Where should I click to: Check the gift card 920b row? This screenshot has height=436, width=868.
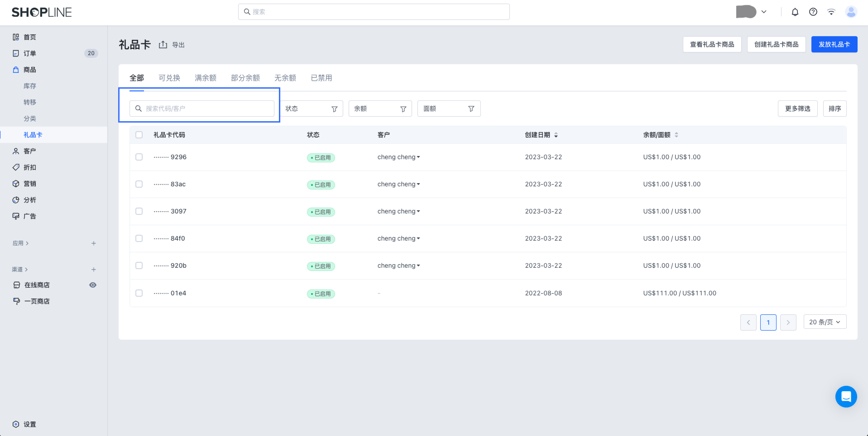pyautogui.click(x=139, y=265)
